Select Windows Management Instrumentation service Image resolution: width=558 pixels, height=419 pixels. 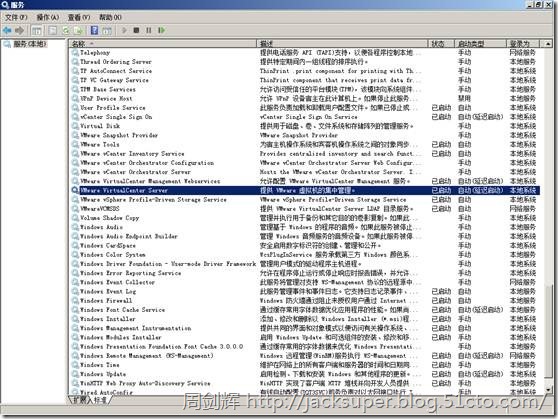[x=136, y=328]
